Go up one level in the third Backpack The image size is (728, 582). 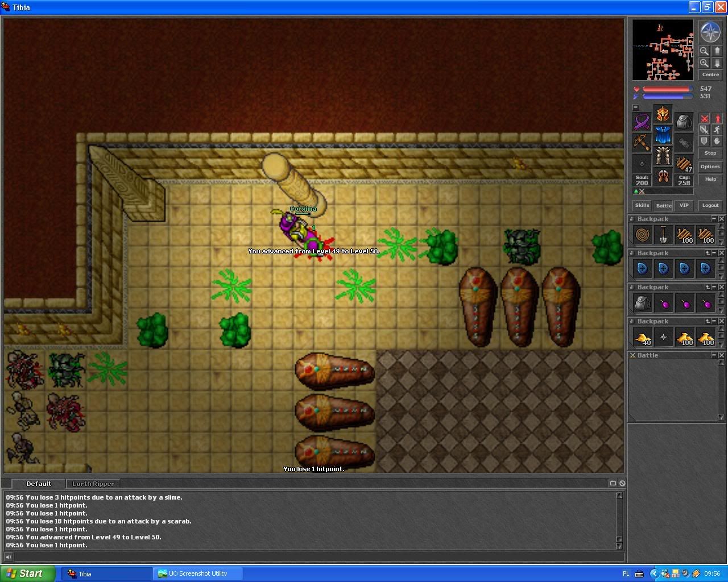[708, 287]
